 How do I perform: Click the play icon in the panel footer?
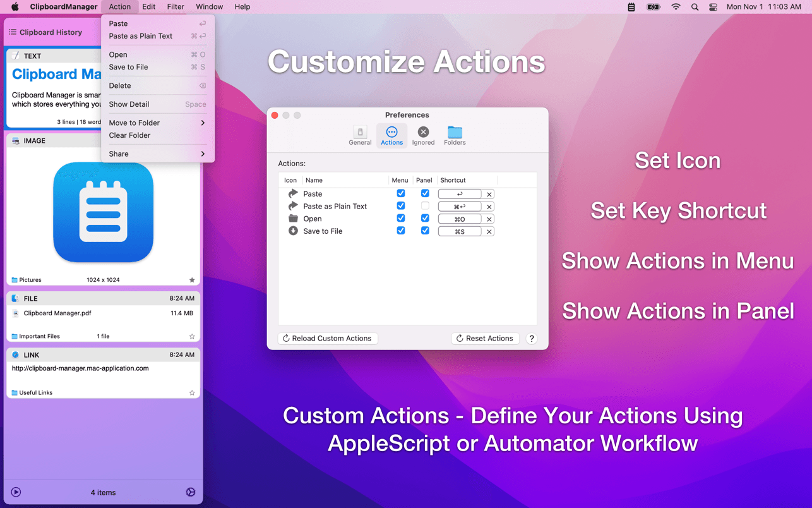pyautogui.click(x=16, y=492)
